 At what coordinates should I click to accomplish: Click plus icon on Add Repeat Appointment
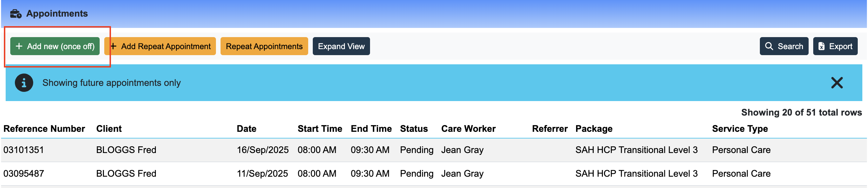click(113, 46)
